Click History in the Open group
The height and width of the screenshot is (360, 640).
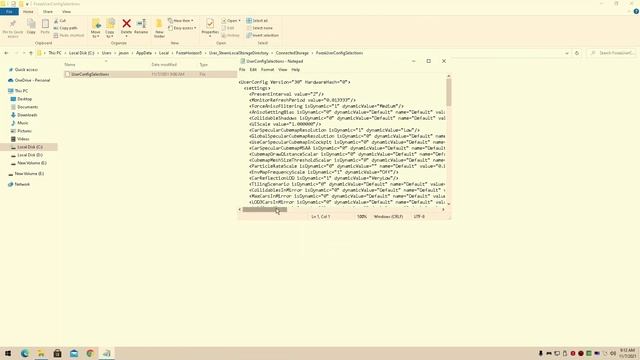pos(231,36)
